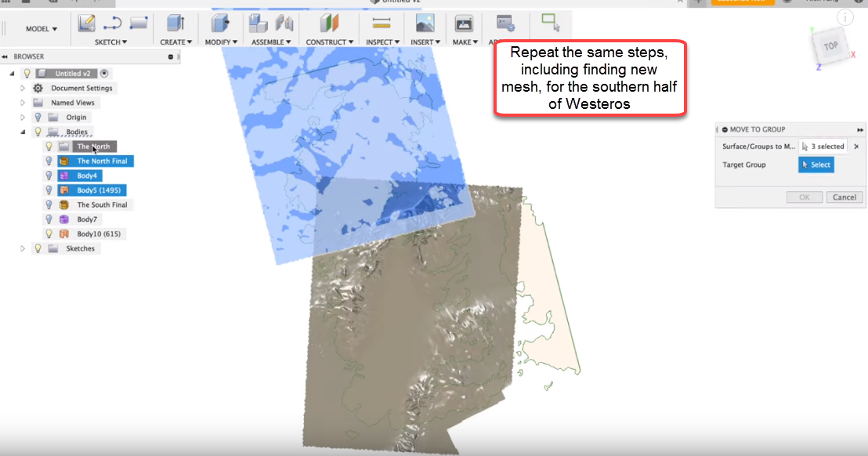
Task: Click the OK button in Move To Group
Action: (x=805, y=197)
